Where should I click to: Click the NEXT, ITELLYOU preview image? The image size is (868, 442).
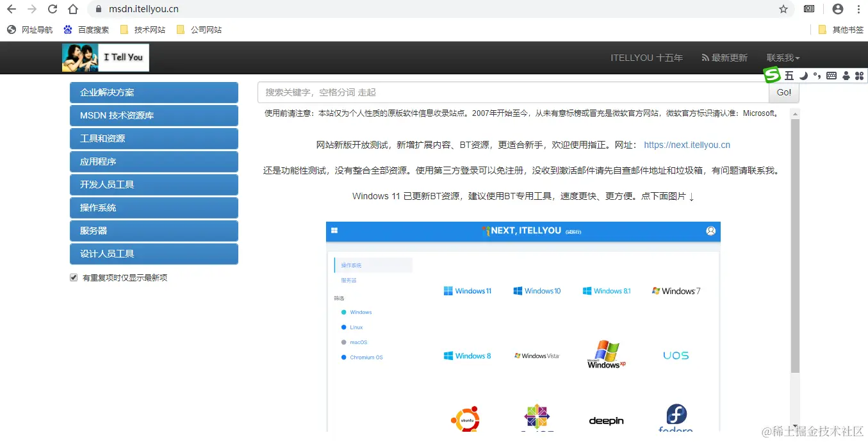(x=523, y=327)
